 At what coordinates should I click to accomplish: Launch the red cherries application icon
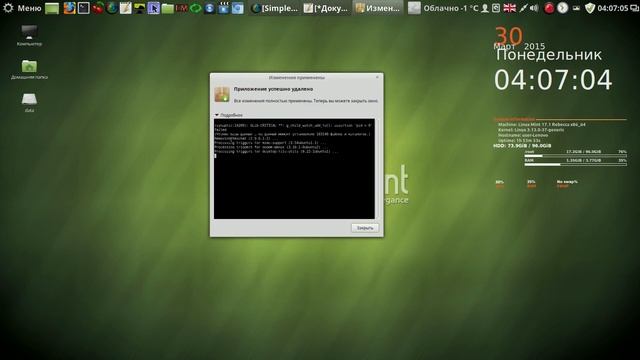click(98, 8)
